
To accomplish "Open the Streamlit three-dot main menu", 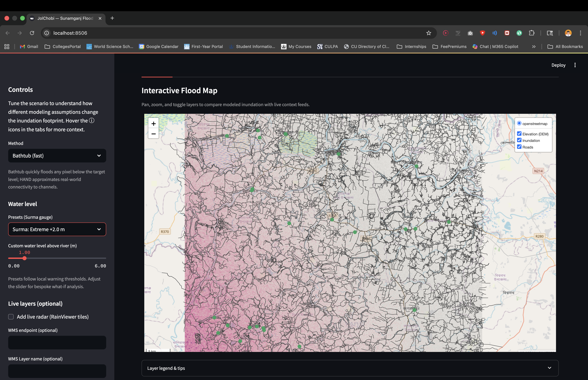I will 575,65.
